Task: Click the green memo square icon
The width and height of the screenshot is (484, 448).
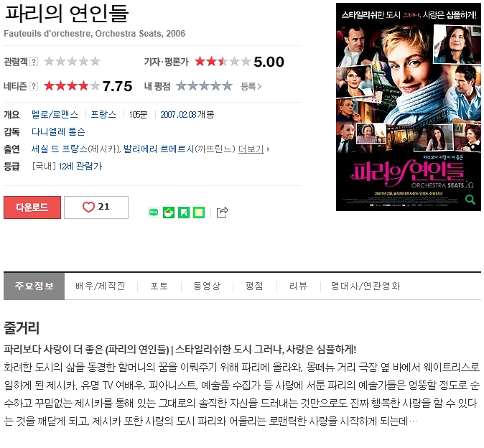Action: [x=199, y=213]
